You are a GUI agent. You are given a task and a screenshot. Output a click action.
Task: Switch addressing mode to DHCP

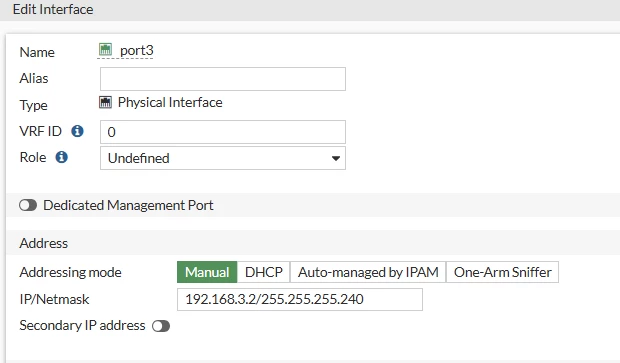click(x=263, y=272)
